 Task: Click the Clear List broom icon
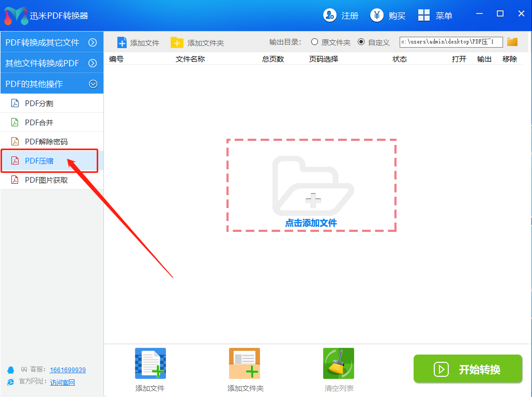(339, 363)
